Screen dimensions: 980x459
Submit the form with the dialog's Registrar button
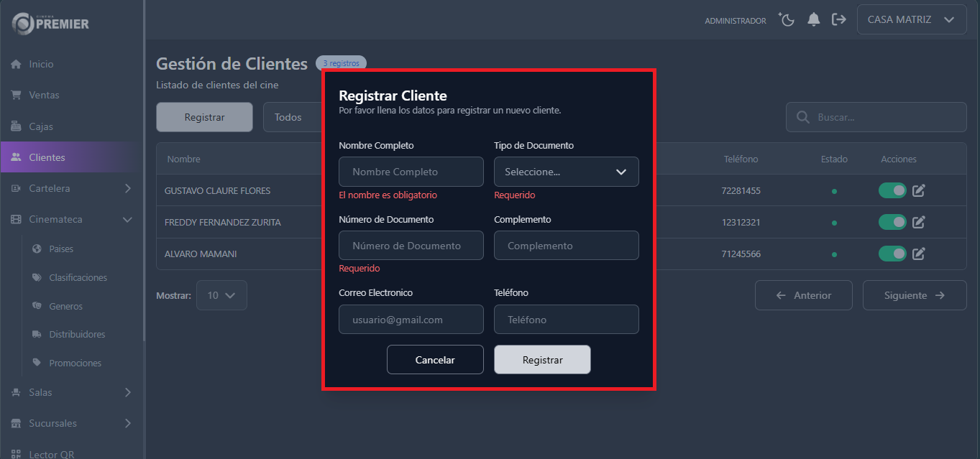tap(542, 360)
